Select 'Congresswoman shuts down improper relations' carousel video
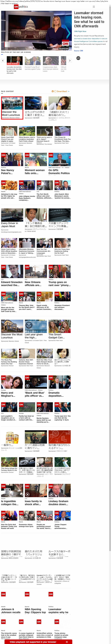 tap(51, 61)
